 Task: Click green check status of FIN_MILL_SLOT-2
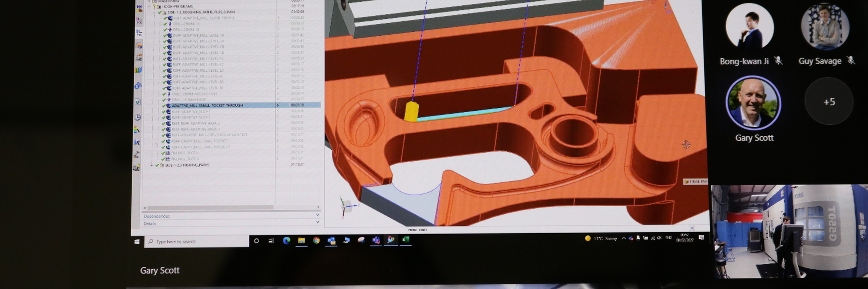(163, 158)
